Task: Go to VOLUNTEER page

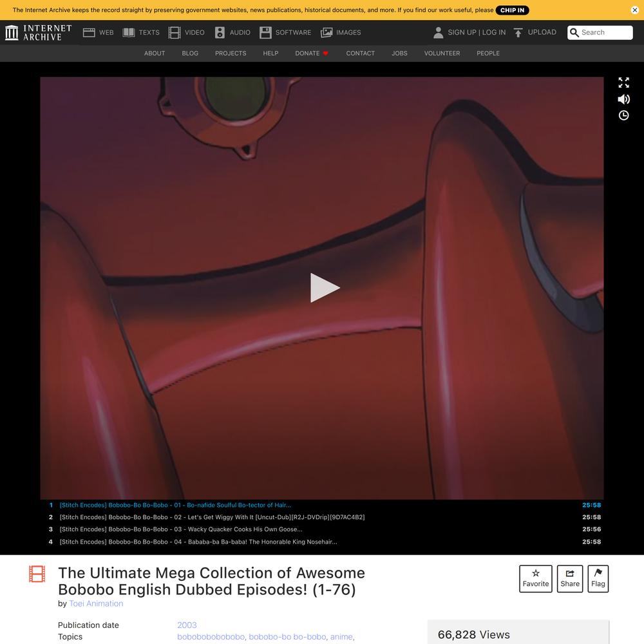Action: [x=442, y=53]
